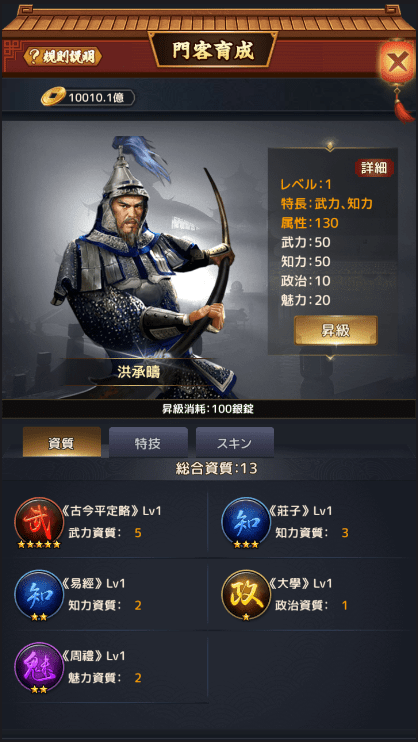
Task: Tap the blue 知 icon beside 《易經》
Action: [39, 595]
